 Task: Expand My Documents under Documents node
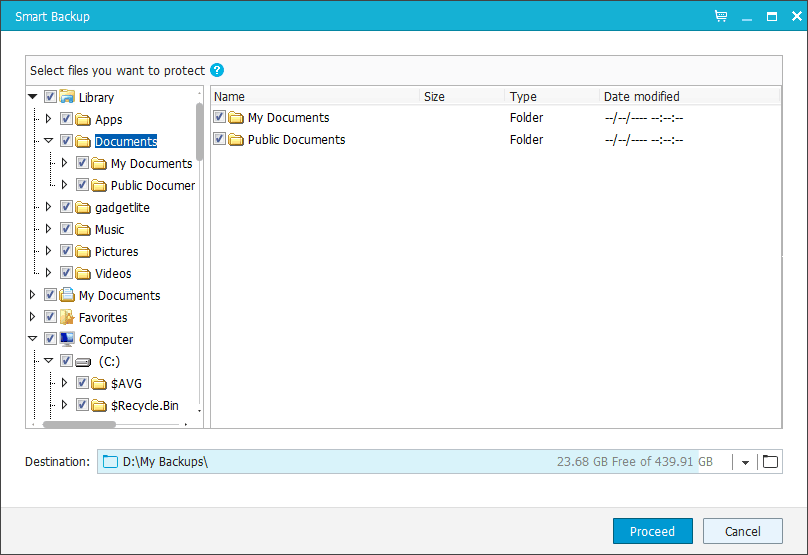(64, 163)
